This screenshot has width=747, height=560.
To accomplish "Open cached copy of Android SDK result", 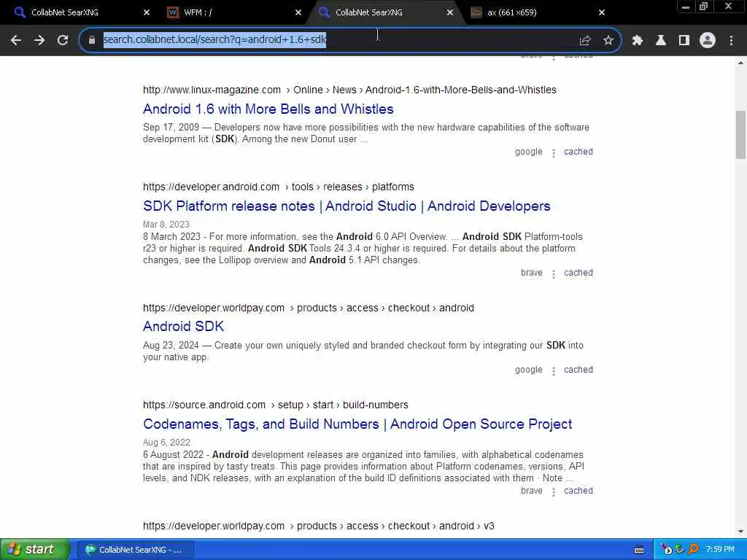I will click(x=578, y=370).
